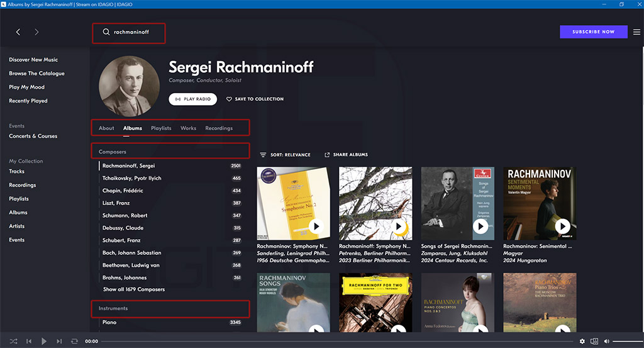Screen dimensions: 644x348
Task: Open Rachmaninov Piano Trios album cover
Action: pyautogui.click(x=540, y=303)
